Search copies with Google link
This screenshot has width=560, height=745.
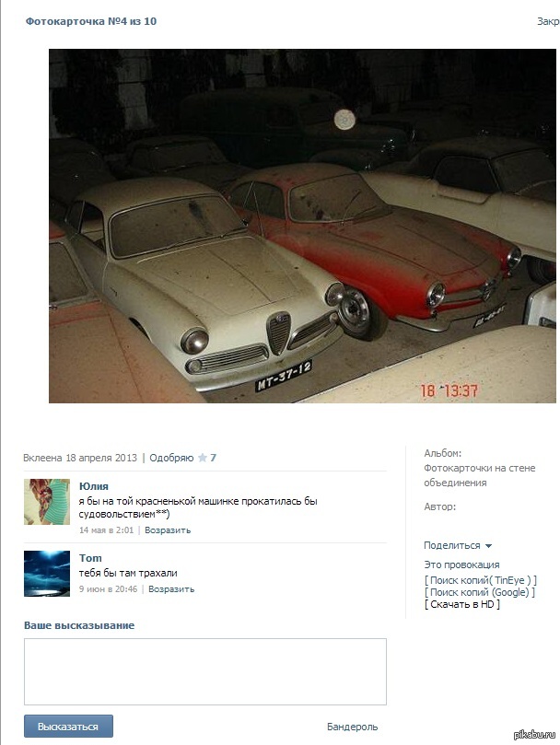pyautogui.click(x=480, y=592)
